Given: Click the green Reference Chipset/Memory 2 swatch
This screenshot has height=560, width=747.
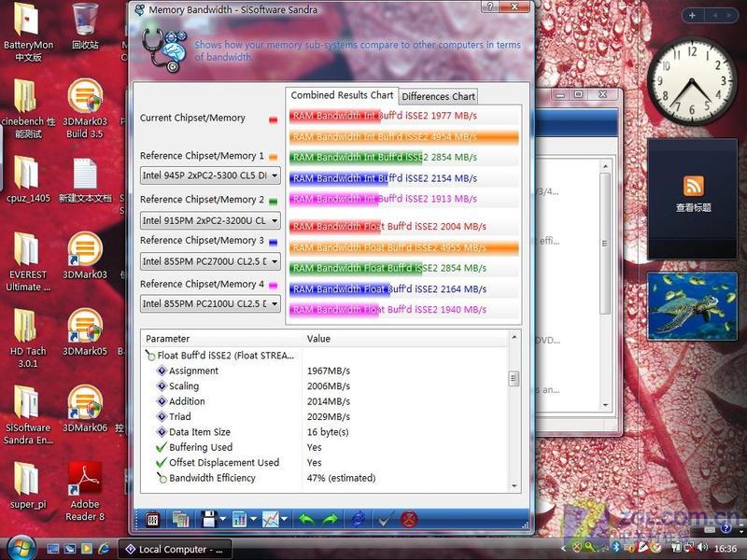Looking at the screenshot, I should click(x=273, y=202).
